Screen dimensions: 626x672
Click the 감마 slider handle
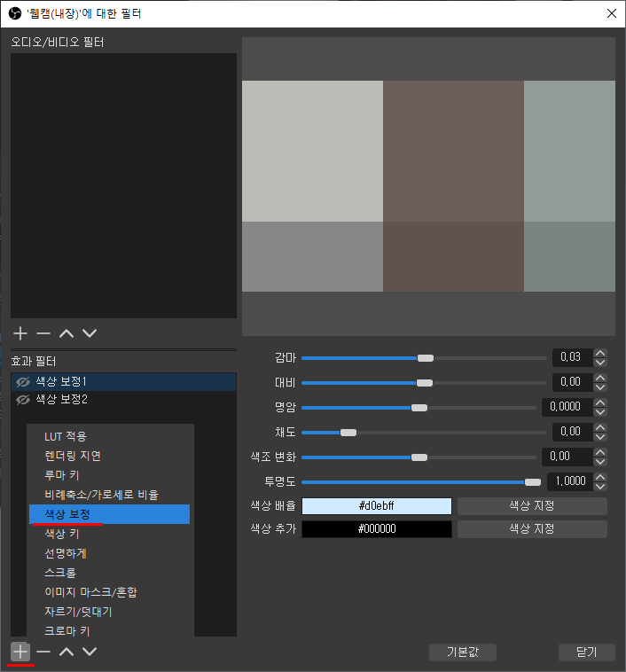tap(426, 358)
